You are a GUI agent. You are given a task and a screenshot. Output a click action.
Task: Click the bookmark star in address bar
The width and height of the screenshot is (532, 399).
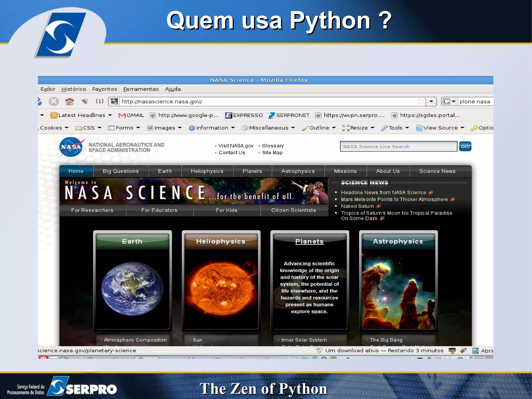click(x=420, y=101)
